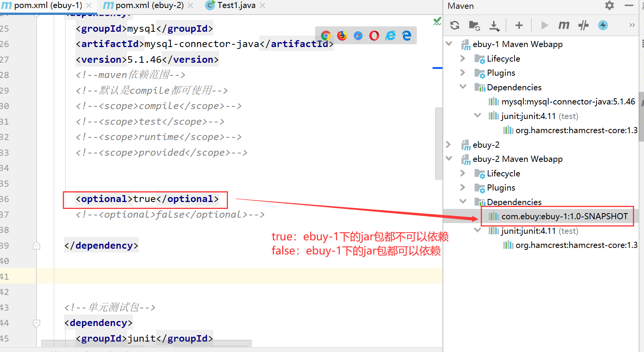644x352 pixels.
Task: Expand Lifecycle under ebuy-1 Maven Webapp
Action: point(463,58)
